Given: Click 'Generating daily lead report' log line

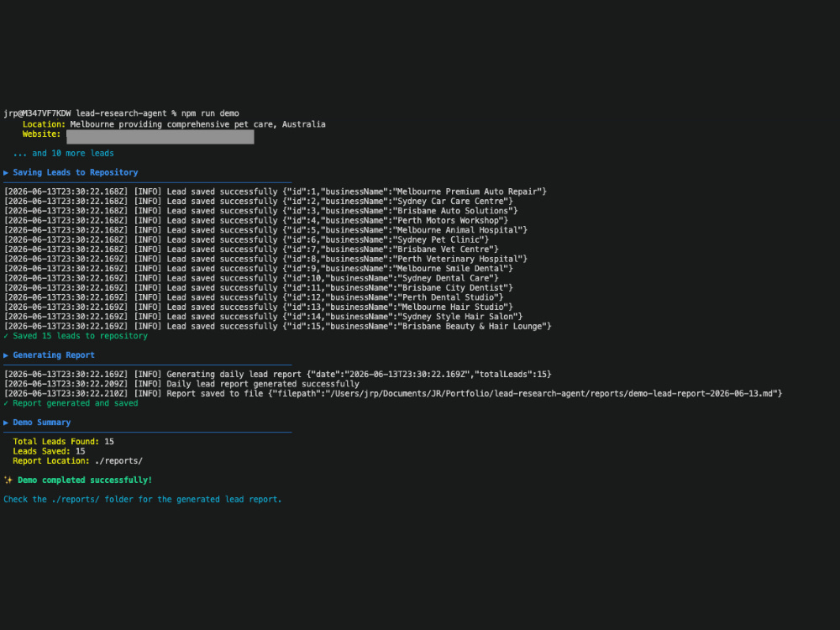Looking at the screenshot, I should pos(277,375).
